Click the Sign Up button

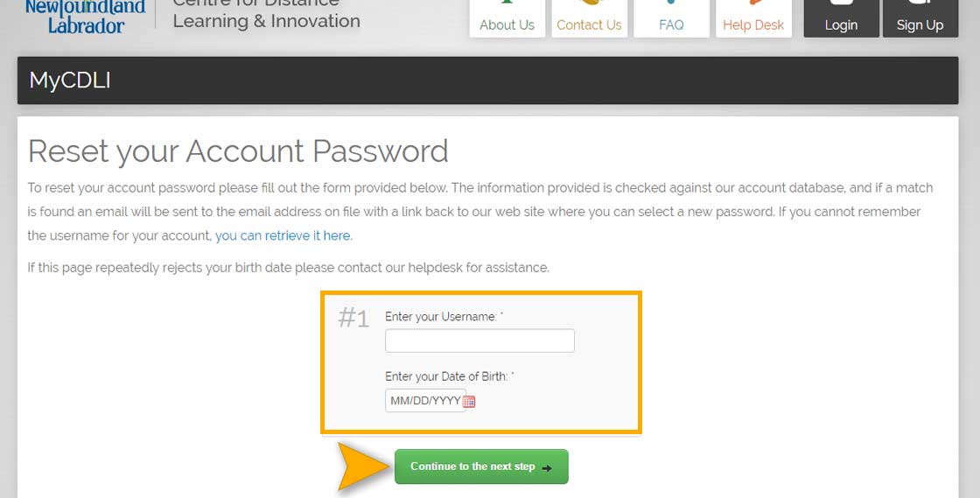coord(920,18)
